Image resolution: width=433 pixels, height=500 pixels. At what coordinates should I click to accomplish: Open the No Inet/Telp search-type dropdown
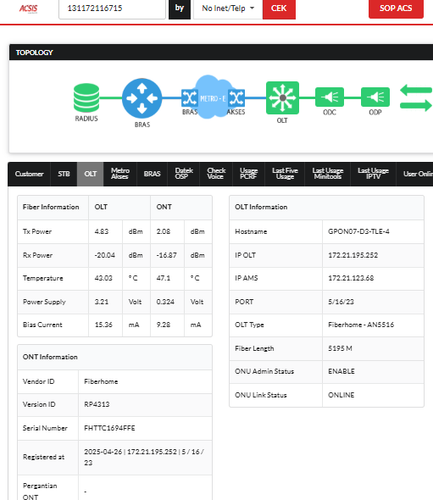[228, 8]
